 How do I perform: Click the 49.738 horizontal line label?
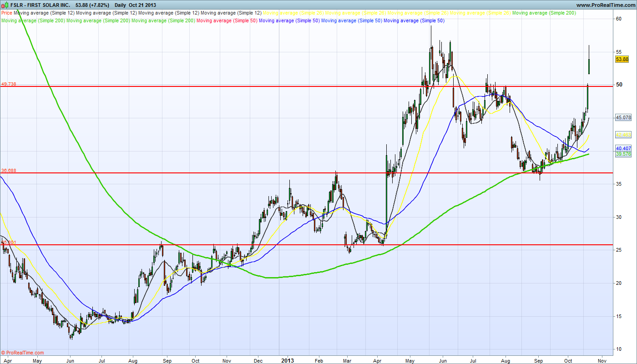pos(9,84)
